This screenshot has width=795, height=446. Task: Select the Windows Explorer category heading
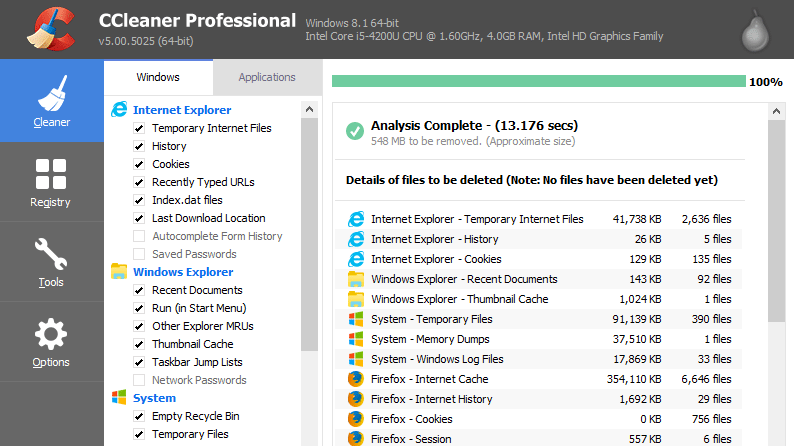183,272
